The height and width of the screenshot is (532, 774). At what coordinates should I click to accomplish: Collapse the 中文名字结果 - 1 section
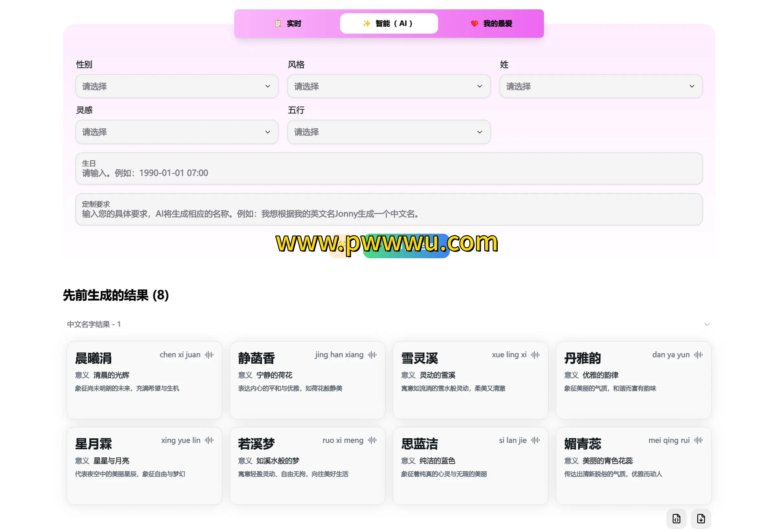(707, 324)
